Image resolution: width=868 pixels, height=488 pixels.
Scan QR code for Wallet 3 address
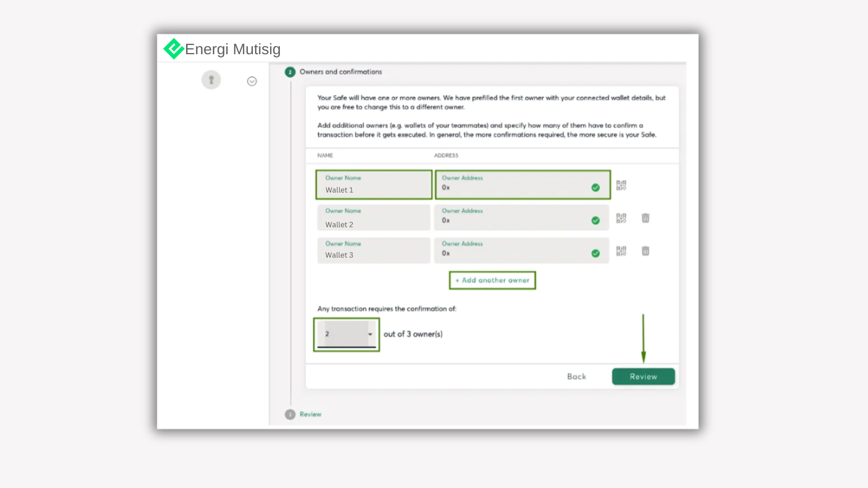tap(621, 251)
